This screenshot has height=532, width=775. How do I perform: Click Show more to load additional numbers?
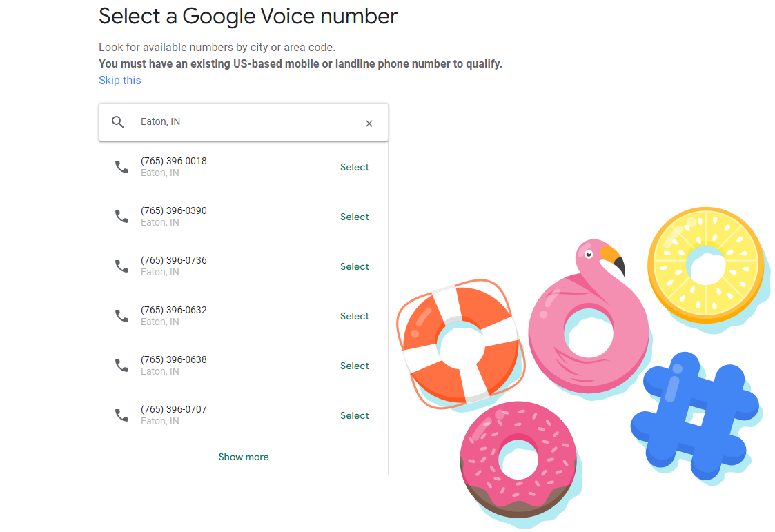click(243, 457)
